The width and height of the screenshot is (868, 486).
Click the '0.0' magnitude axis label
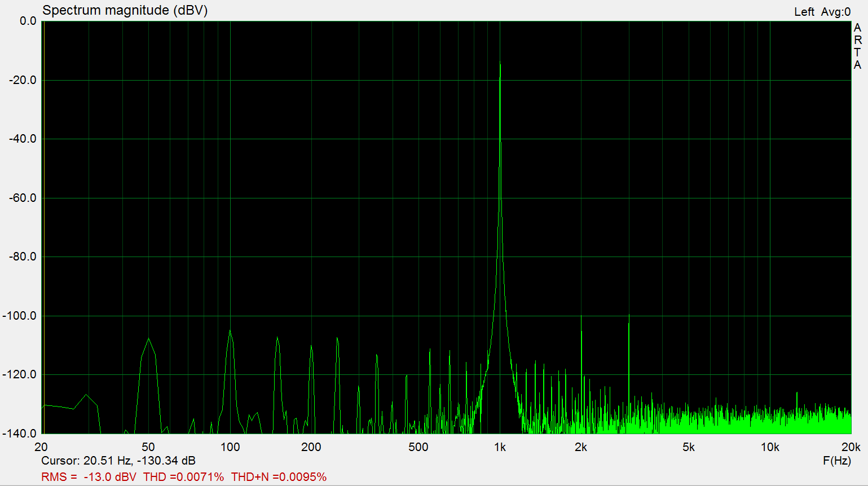[28, 21]
